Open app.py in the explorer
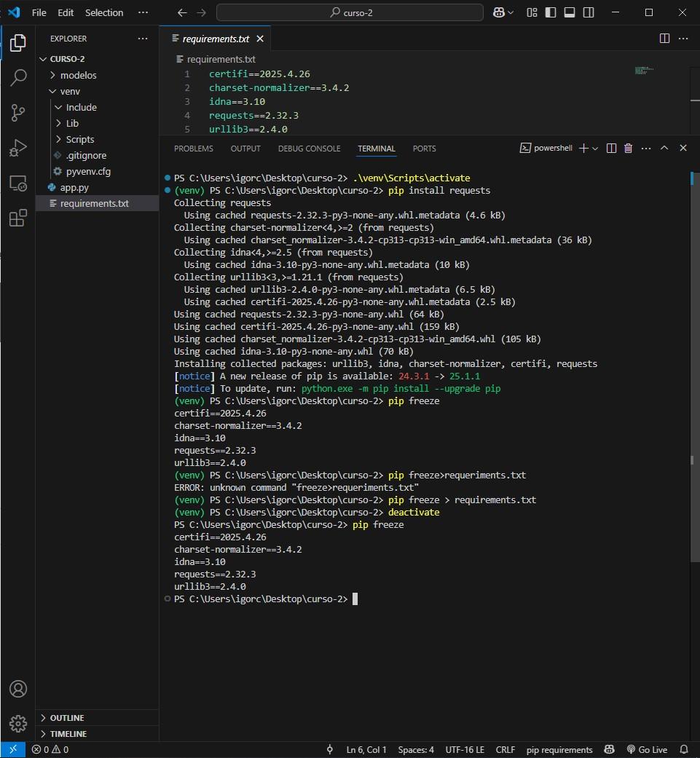700x758 pixels. click(x=98, y=188)
